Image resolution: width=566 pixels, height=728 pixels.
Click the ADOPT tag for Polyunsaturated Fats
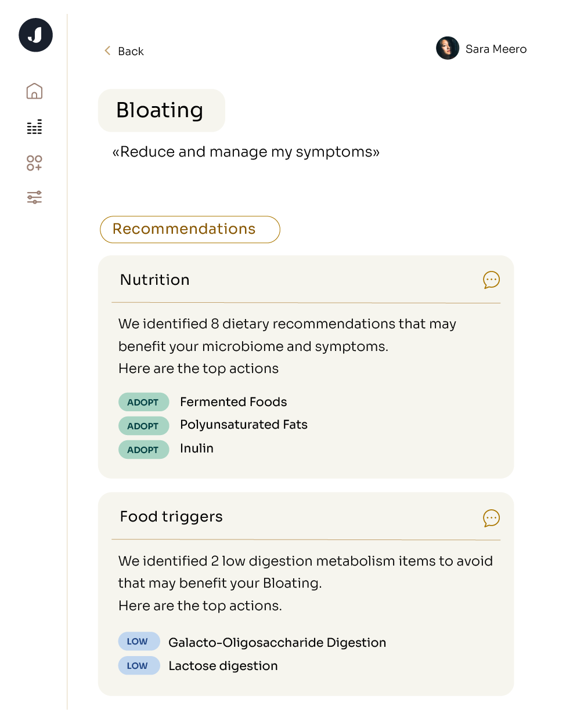[143, 426]
